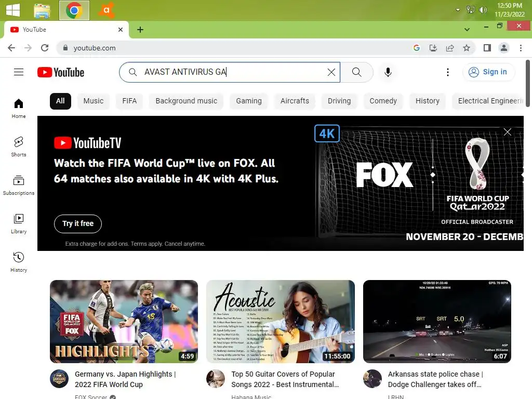Click the browser forward arrow
Screen dimensions: 532x399
click(28, 48)
